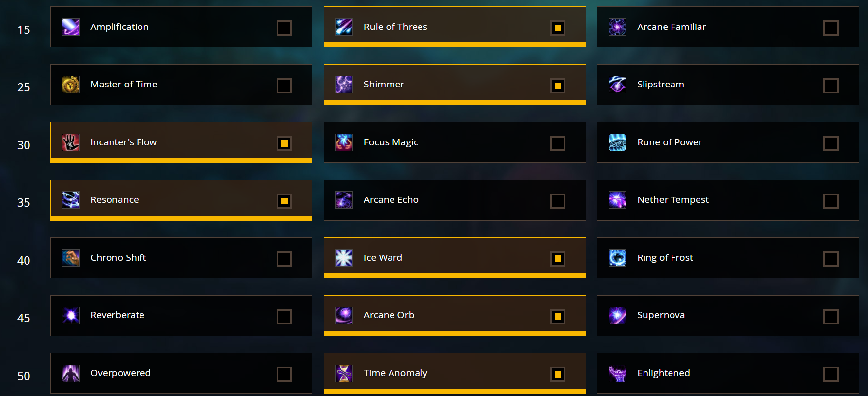Click the Overpowered spell icon
This screenshot has height=396, width=868.
click(71, 373)
